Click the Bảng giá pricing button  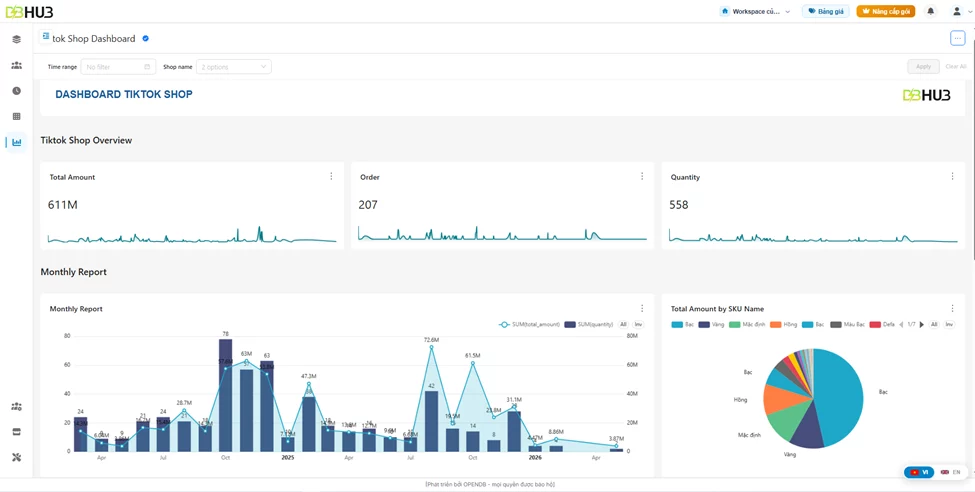click(x=825, y=11)
